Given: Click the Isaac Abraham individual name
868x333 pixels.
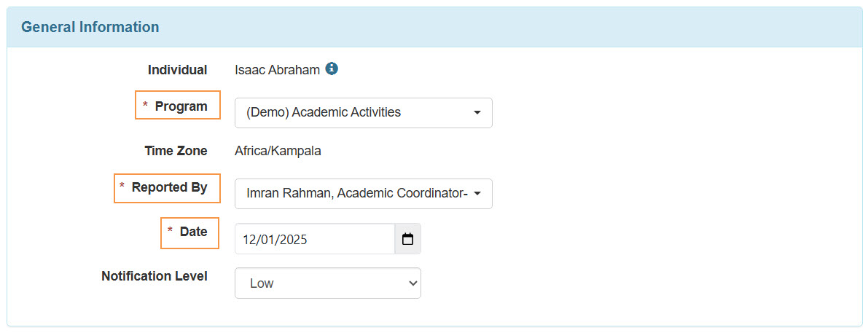Looking at the screenshot, I should pyautogui.click(x=277, y=70).
